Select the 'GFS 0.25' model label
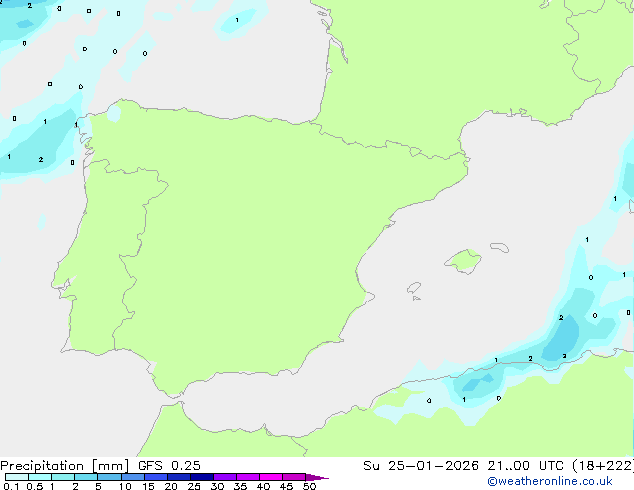 [x=169, y=466]
